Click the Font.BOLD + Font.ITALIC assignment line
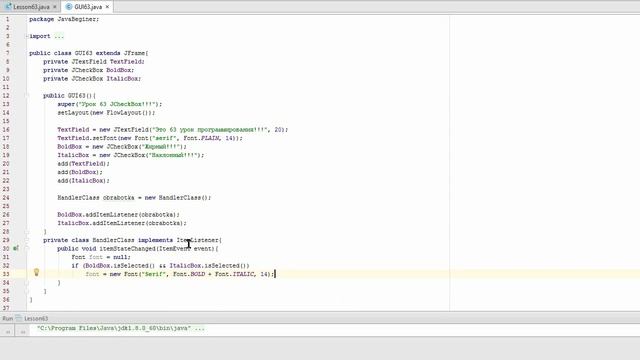The image size is (640, 360). 180,274
